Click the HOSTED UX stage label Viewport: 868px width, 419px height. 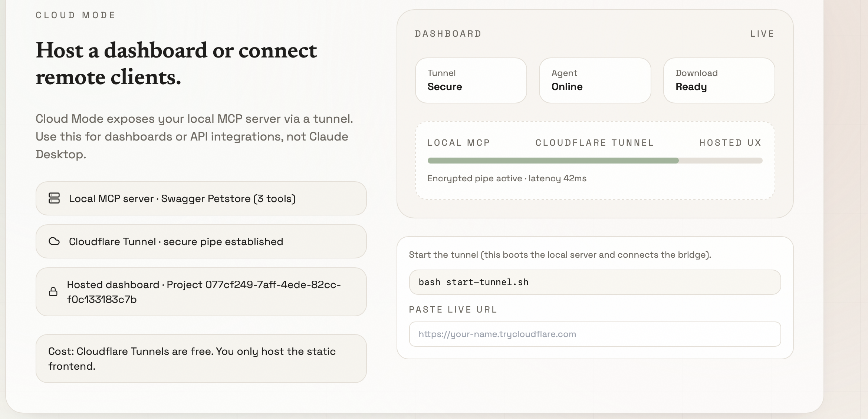[x=730, y=143]
